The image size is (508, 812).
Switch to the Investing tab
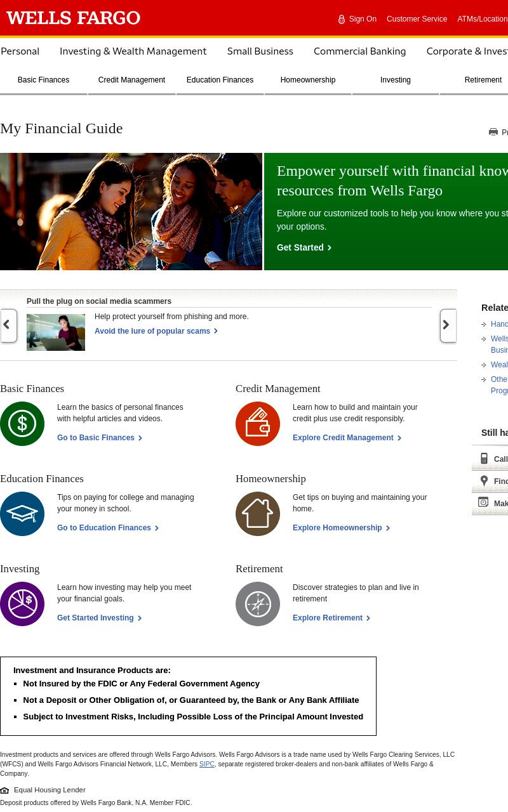tap(396, 81)
